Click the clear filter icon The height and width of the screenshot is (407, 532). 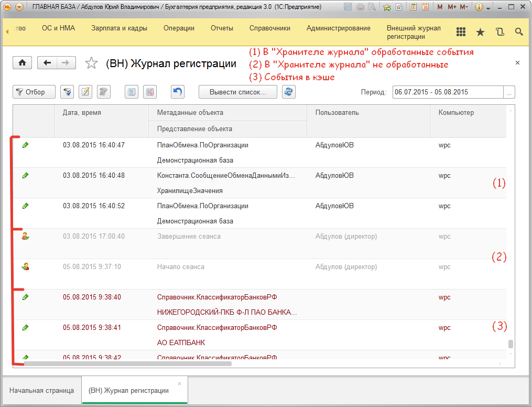pos(103,92)
